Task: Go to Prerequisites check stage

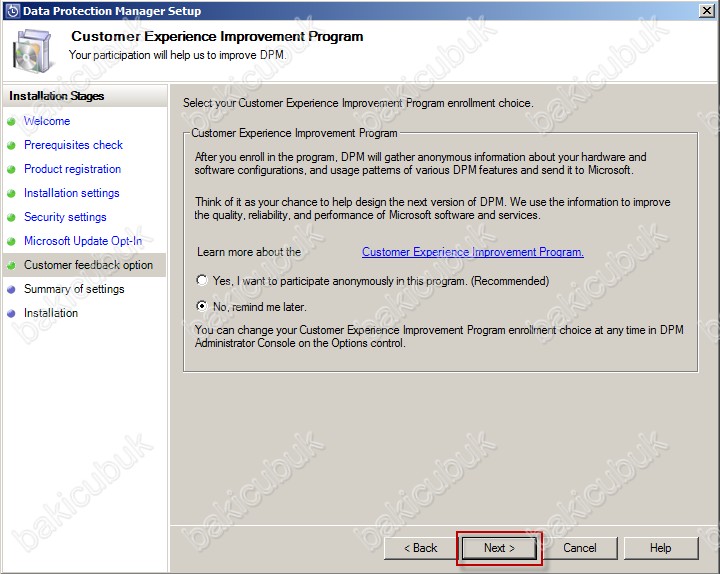Action: click(73, 145)
